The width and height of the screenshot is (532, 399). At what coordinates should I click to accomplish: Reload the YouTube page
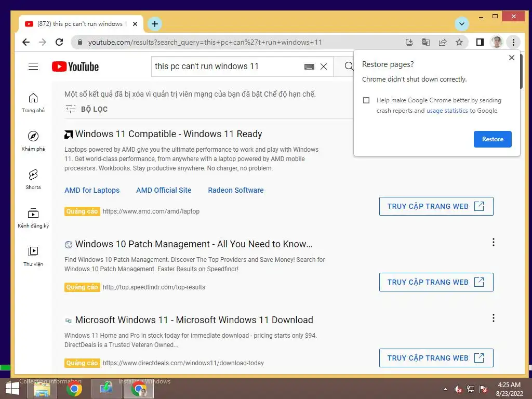pyautogui.click(x=59, y=42)
